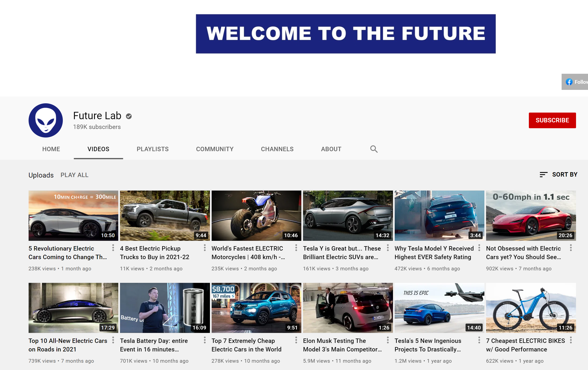Play the 20:26 red Roadster thumbnail
This screenshot has height=370, width=588.
[x=531, y=216]
